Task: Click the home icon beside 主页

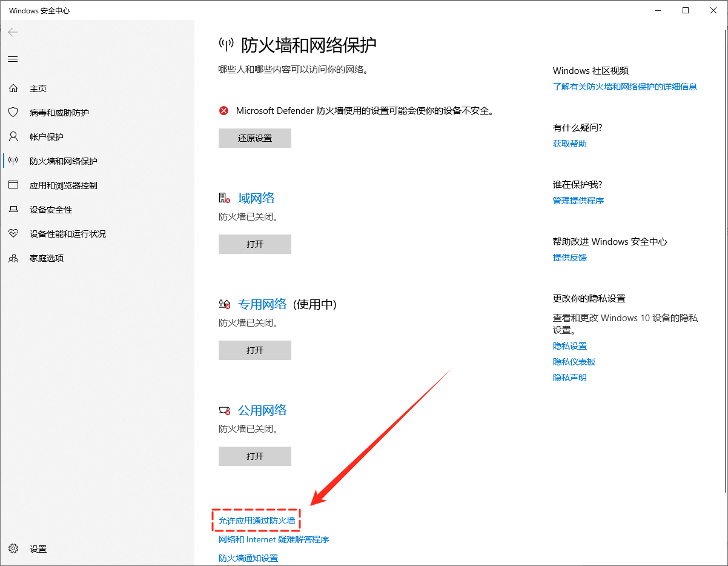Action: [13, 88]
